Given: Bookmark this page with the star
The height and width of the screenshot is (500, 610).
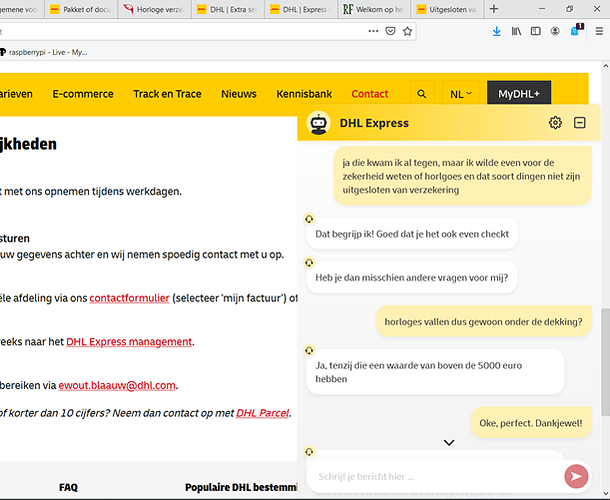Looking at the screenshot, I should coord(407,31).
